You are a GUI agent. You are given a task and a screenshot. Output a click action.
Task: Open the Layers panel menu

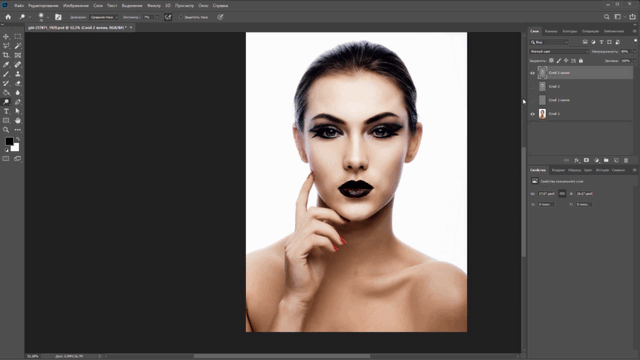click(635, 31)
